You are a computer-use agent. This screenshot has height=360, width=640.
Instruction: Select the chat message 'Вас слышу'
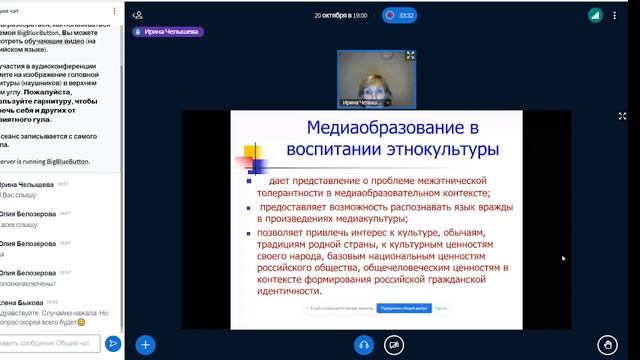click(19, 195)
